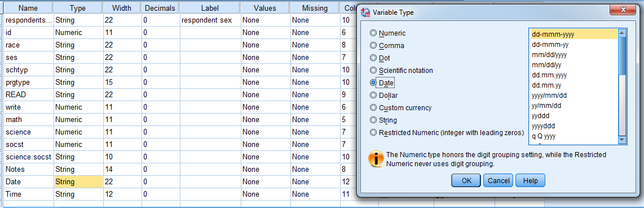Choose the Dollar variable type
Image resolution: width=644 pixels, height=208 pixels.
[x=373, y=95]
